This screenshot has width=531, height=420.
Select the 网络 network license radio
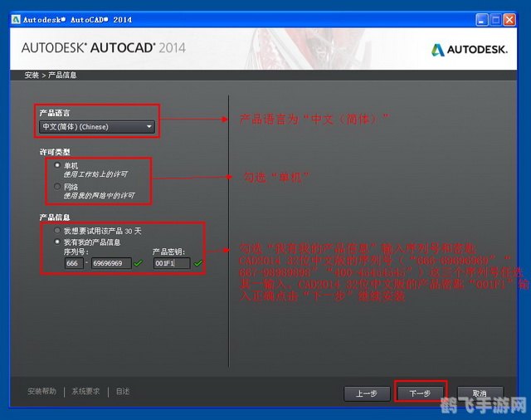click(57, 186)
